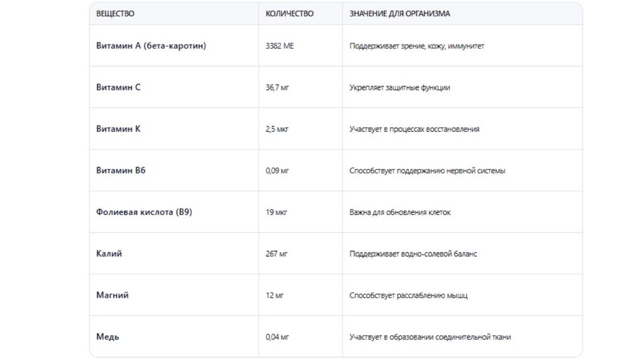Click text Поддерживает водно-солевой баланс
The image size is (644, 362).
(413, 254)
